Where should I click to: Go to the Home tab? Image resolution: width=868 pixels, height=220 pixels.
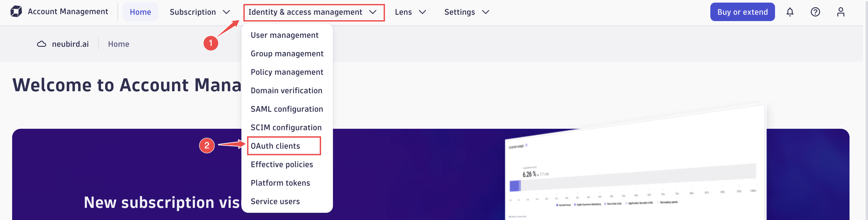tap(140, 12)
